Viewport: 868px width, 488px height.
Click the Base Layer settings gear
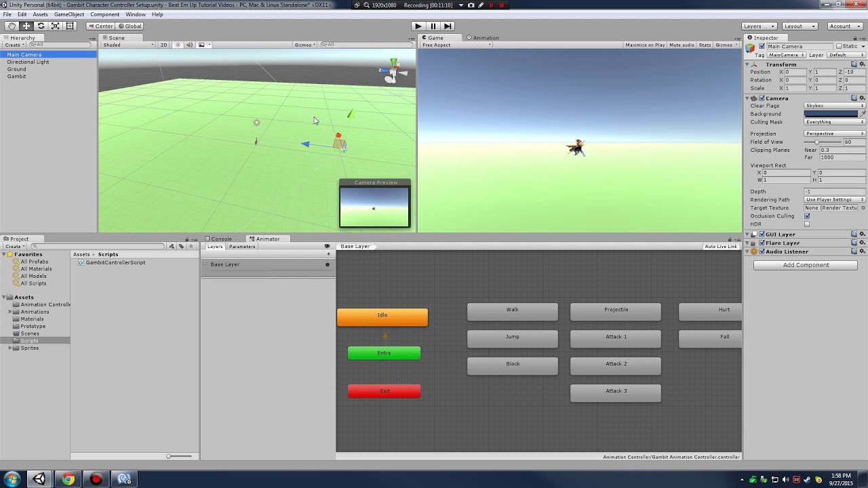pyautogui.click(x=328, y=264)
